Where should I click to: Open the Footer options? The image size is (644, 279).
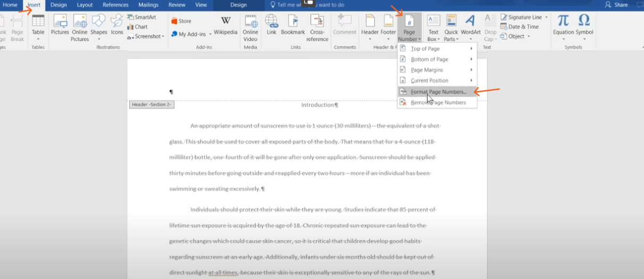[x=389, y=28]
